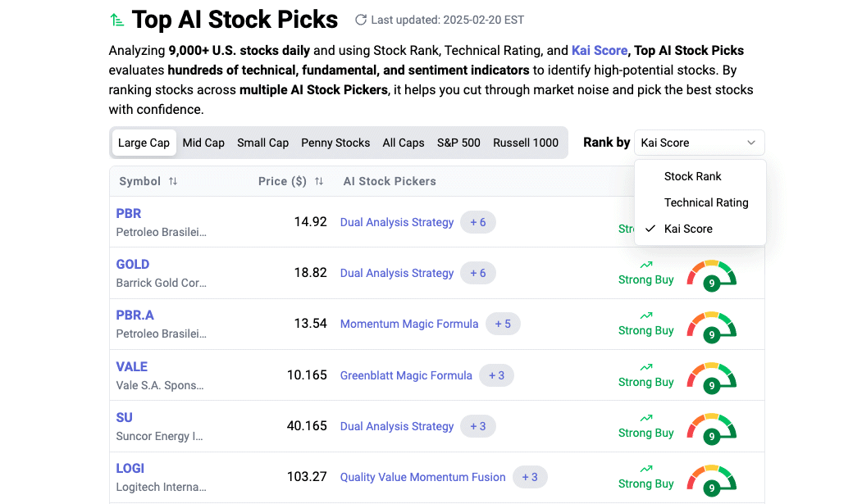Viewport: 862px width, 504px height.
Task: Click the VALE Strong Buy trend icon
Action: point(646,366)
